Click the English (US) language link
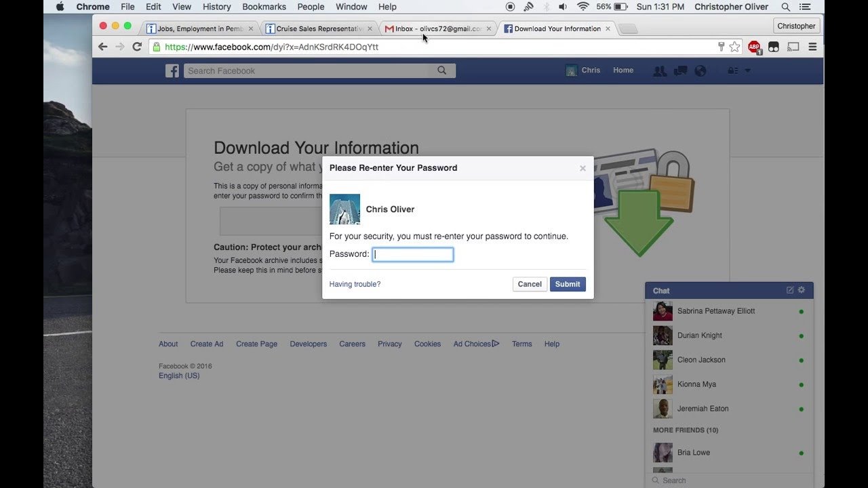868x488 pixels. tap(179, 375)
